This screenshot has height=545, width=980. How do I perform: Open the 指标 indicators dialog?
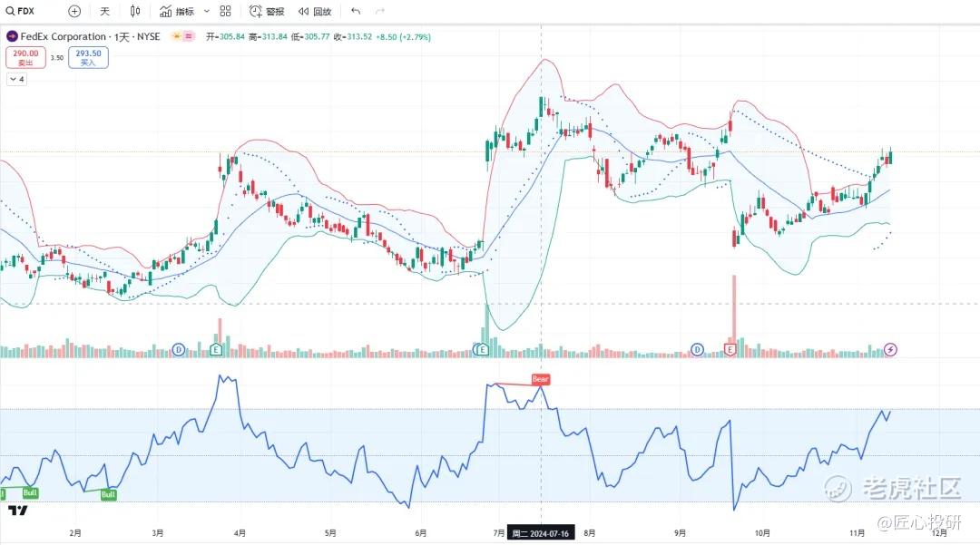(177, 11)
